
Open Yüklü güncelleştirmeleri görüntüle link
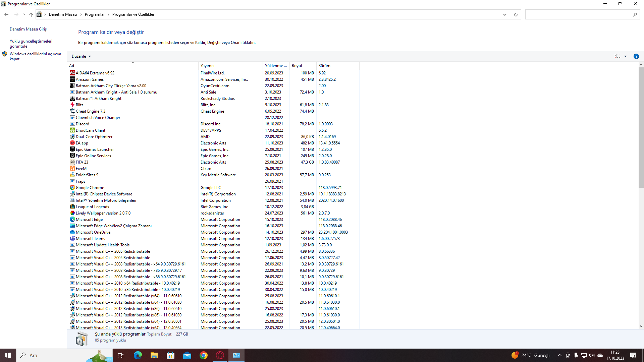click(31, 43)
